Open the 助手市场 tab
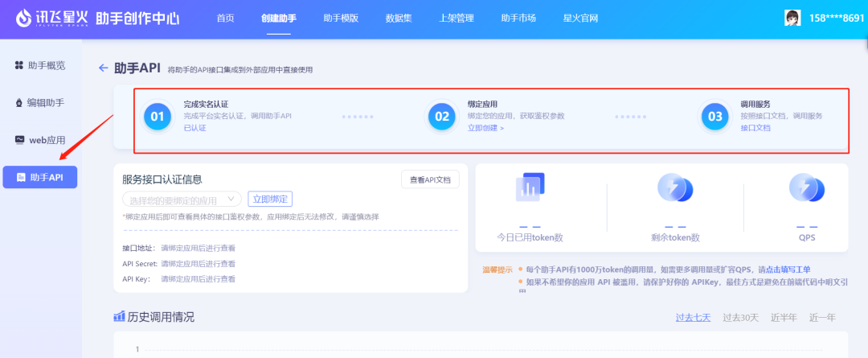Viewport: 868px width, 358px height. pos(518,19)
